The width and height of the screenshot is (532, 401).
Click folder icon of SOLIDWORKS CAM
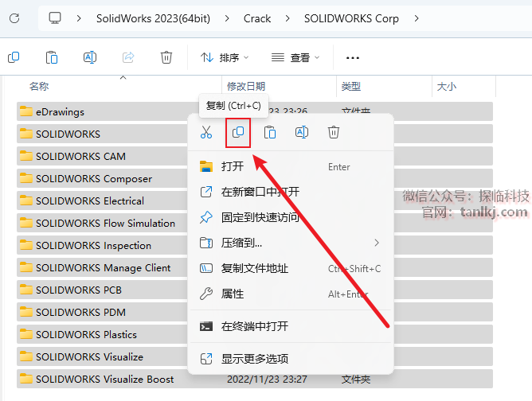pyautogui.click(x=26, y=156)
